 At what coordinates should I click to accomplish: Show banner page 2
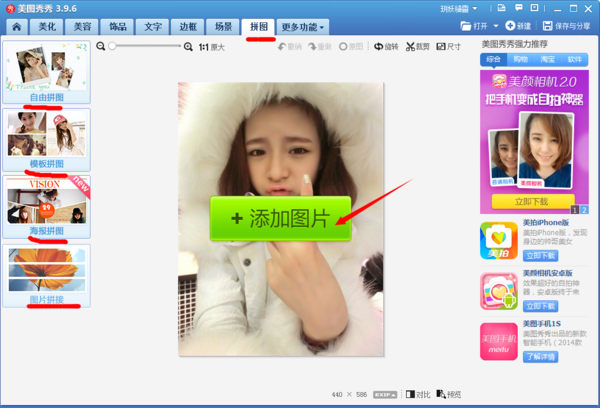tap(584, 210)
